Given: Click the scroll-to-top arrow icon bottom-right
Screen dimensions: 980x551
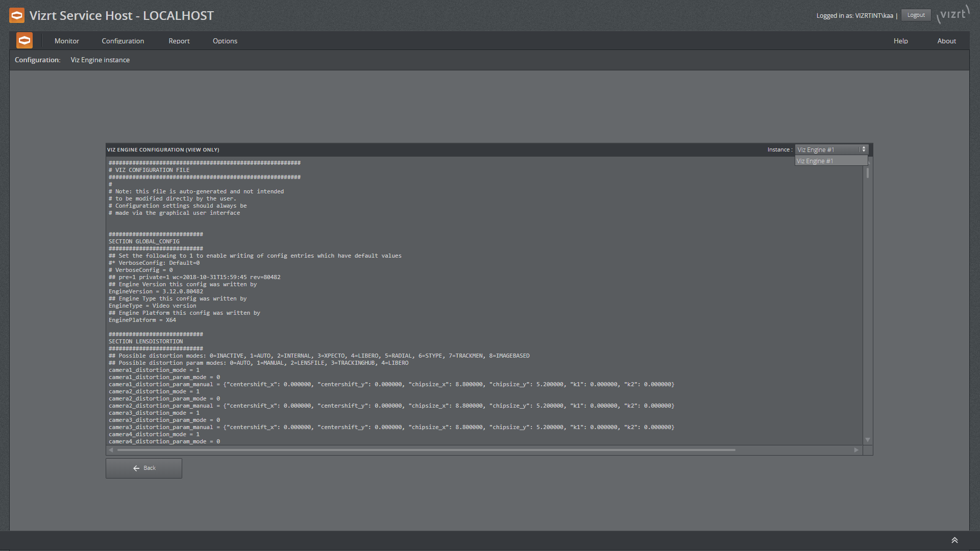Looking at the screenshot, I should tap(954, 540).
